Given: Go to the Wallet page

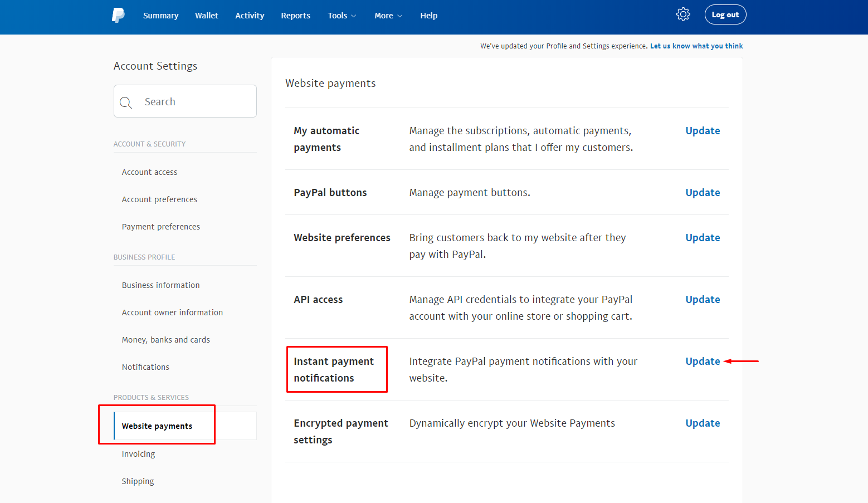Looking at the screenshot, I should click(x=207, y=16).
